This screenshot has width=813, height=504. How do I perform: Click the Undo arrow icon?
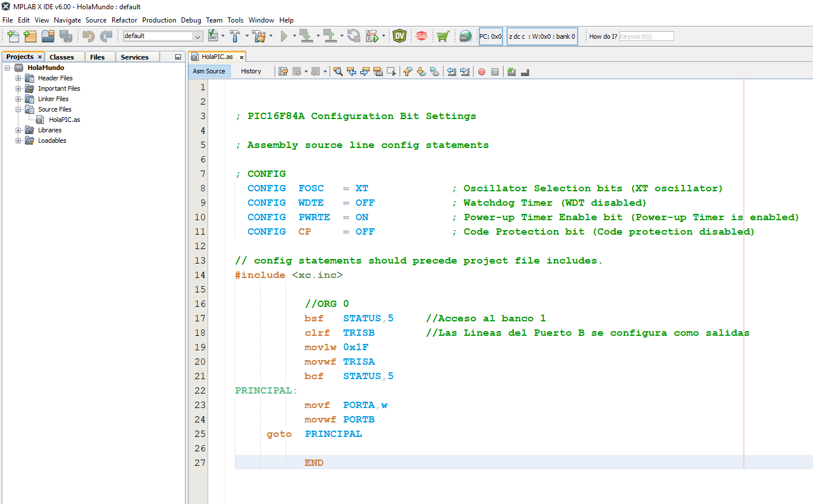[88, 36]
